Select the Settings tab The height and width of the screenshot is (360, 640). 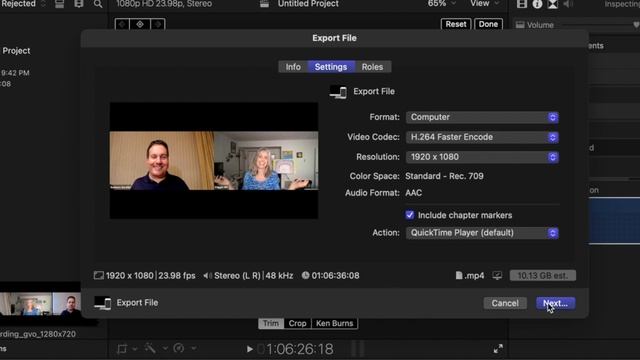tap(331, 67)
